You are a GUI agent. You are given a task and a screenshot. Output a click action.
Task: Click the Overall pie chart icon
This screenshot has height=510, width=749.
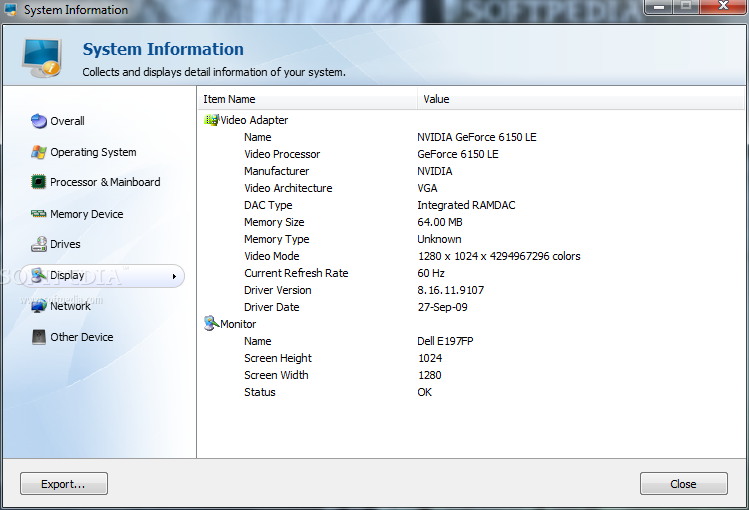click(x=39, y=121)
